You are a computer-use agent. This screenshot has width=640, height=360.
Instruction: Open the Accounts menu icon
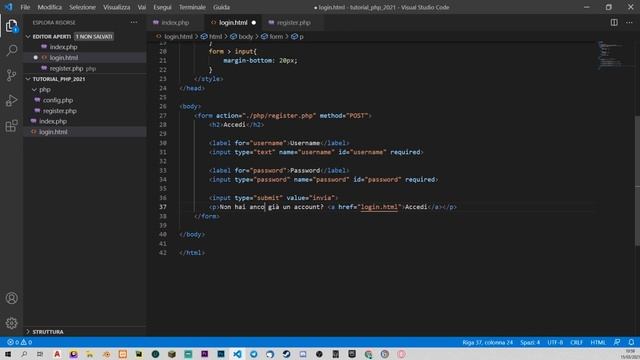pyautogui.click(x=11, y=298)
